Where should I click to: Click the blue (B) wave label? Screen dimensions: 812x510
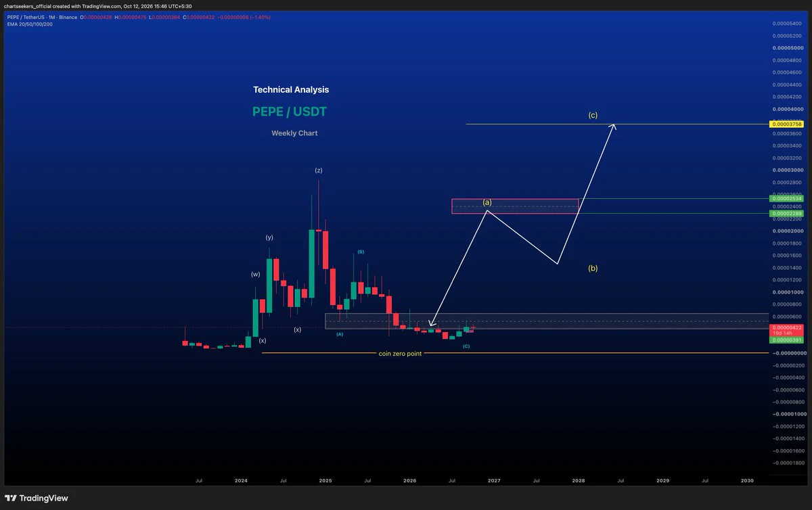(361, 252)
